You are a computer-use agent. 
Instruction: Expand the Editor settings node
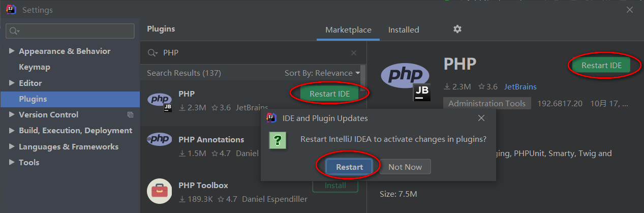coord(12,83)
